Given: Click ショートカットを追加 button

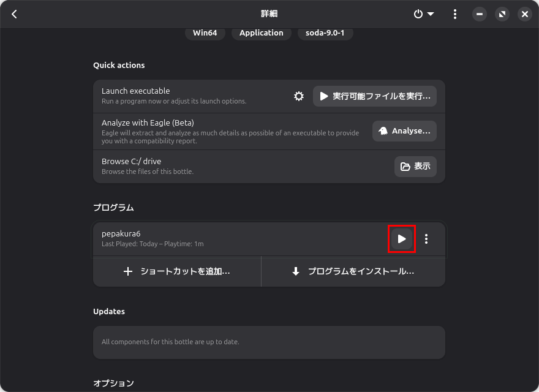Looking at the screenshot, I should [x=177, y=271].
